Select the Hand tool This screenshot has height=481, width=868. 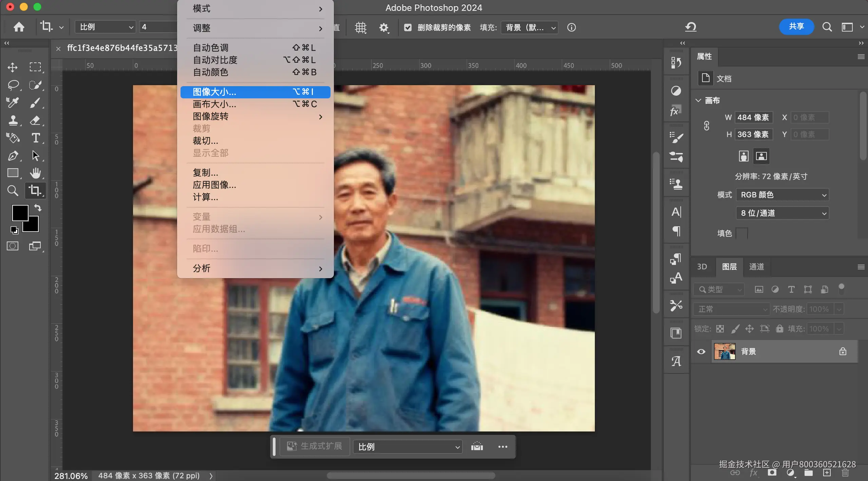[35, 173]
